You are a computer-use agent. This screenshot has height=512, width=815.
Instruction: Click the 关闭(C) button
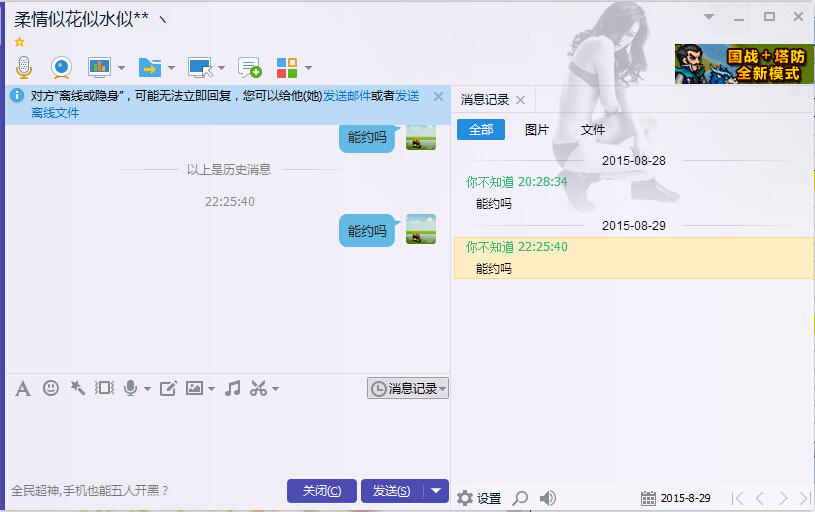click(x=322, y=491)
